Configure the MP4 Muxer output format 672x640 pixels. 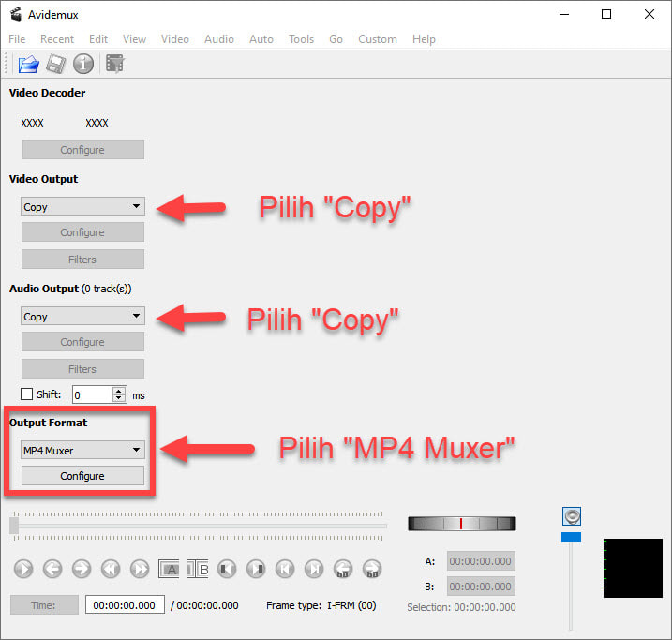tap(82, 476)
